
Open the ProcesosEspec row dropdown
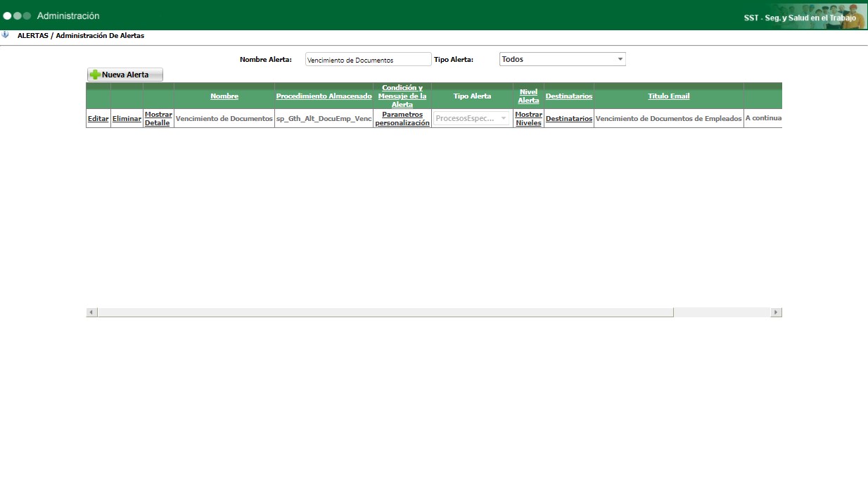click(471, 118)
